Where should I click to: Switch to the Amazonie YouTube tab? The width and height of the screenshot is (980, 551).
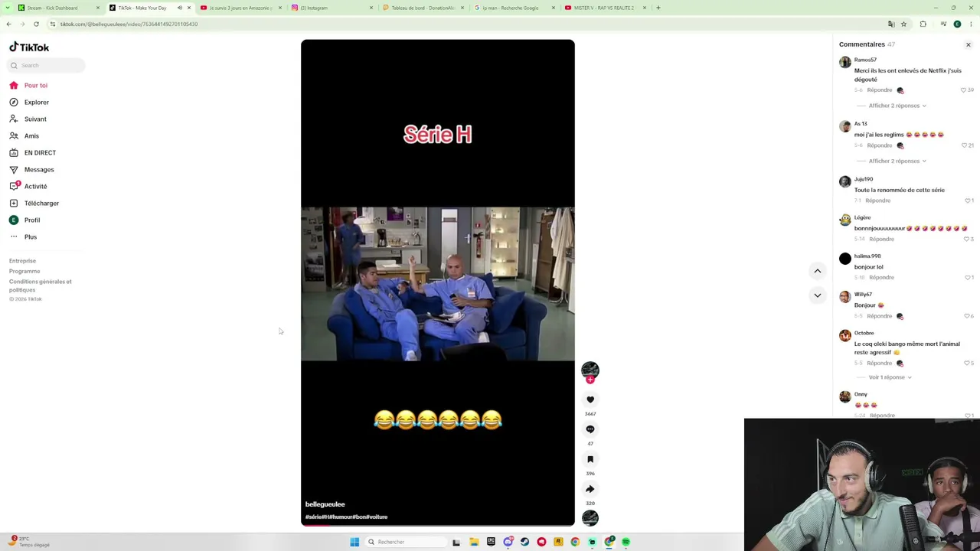tap(240, 8)
